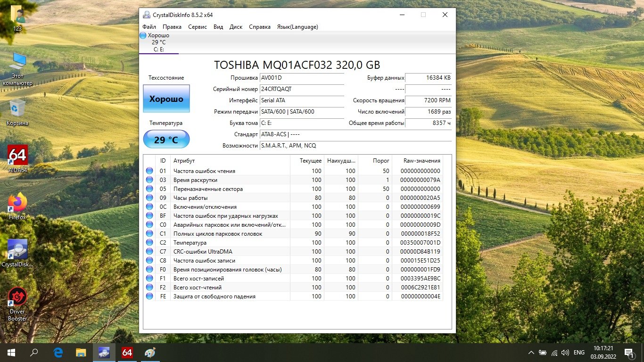Click the status orb for attribute C1
This screenshot has height=362, width=644.
[x=149, y=234]
